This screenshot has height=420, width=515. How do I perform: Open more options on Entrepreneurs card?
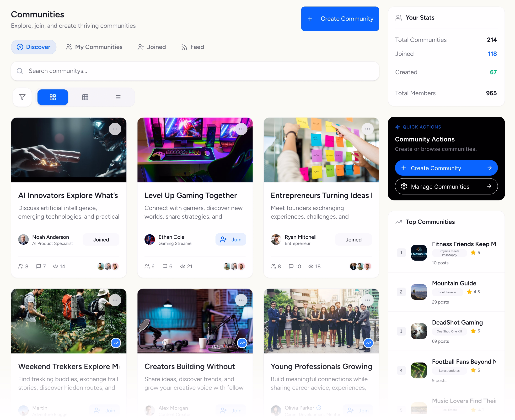(x=368, y=129)
